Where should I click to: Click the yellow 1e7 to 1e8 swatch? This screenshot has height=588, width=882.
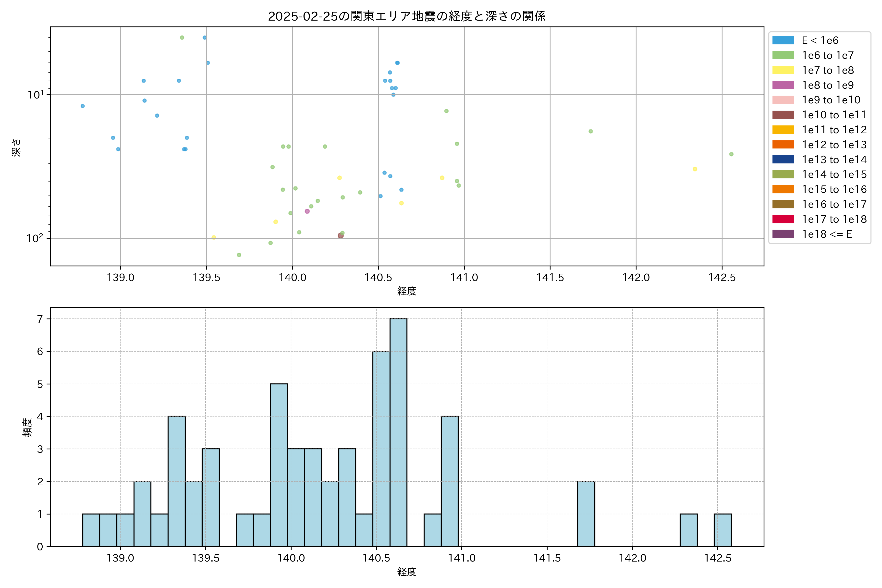point(783,70)
